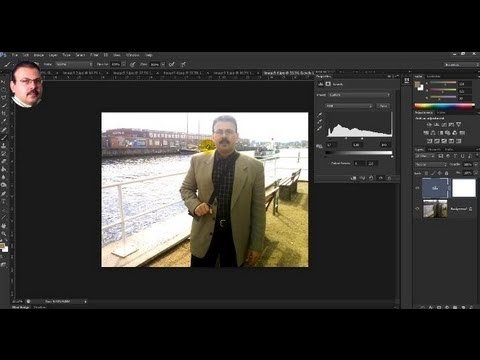This screenshot has width=480, height=360.
Task: Select the Levels layer mask thumbnail
Action: click(x=464, y=188)
